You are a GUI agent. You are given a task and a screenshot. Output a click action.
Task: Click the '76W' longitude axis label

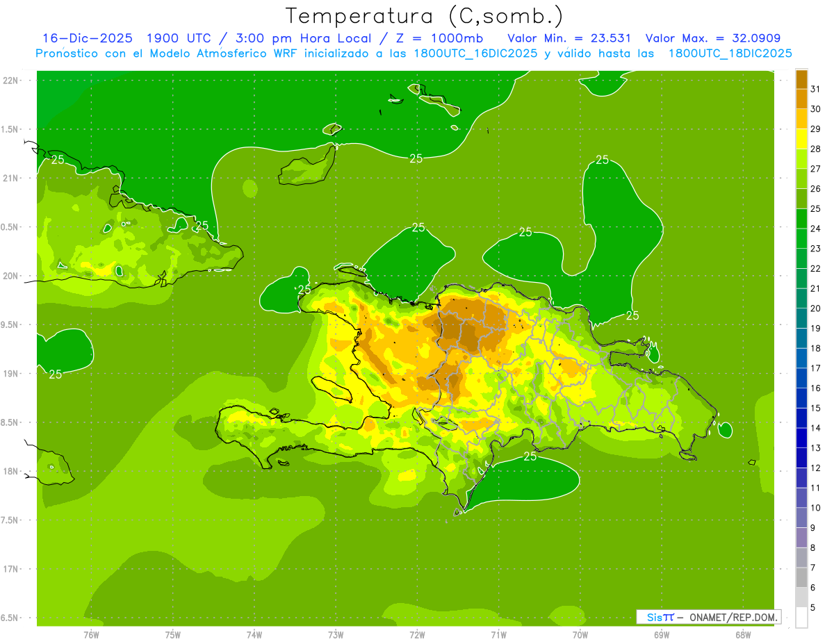(91, 634)
